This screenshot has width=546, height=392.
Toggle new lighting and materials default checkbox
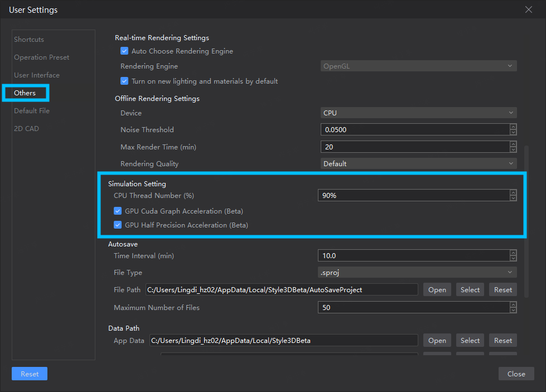[x=124, y=81]
